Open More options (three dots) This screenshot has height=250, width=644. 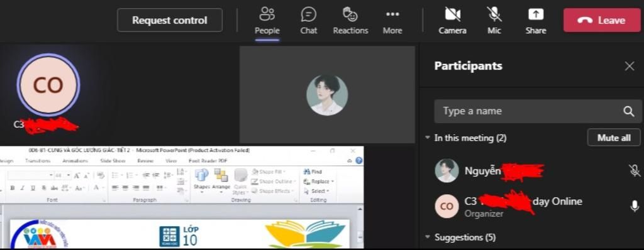[392, 21]
